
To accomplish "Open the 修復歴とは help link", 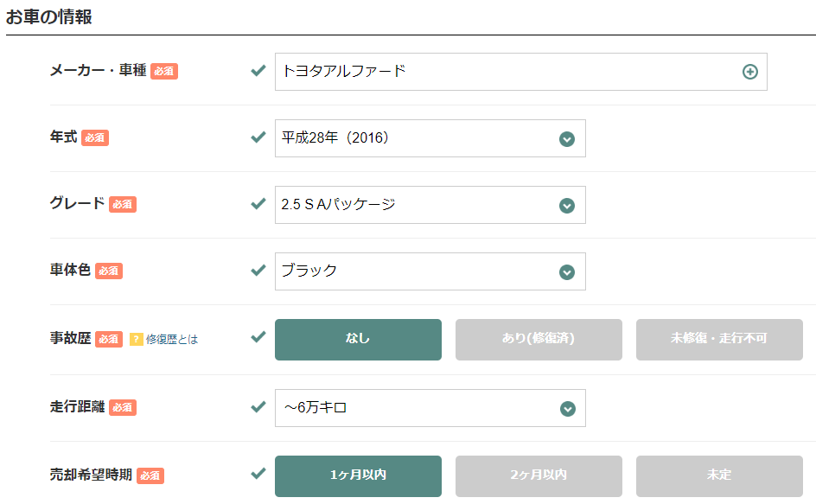I will click(172, 339).
